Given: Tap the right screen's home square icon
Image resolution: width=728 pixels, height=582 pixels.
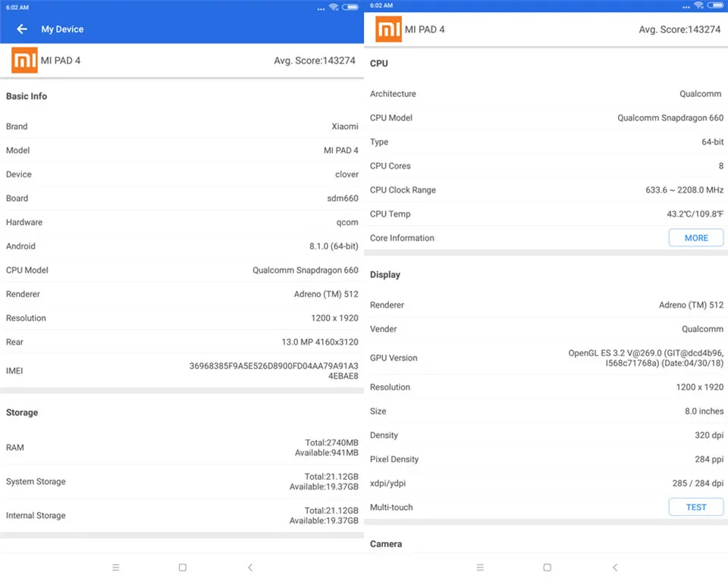Looking at the screenshot, I should (548, 567).
